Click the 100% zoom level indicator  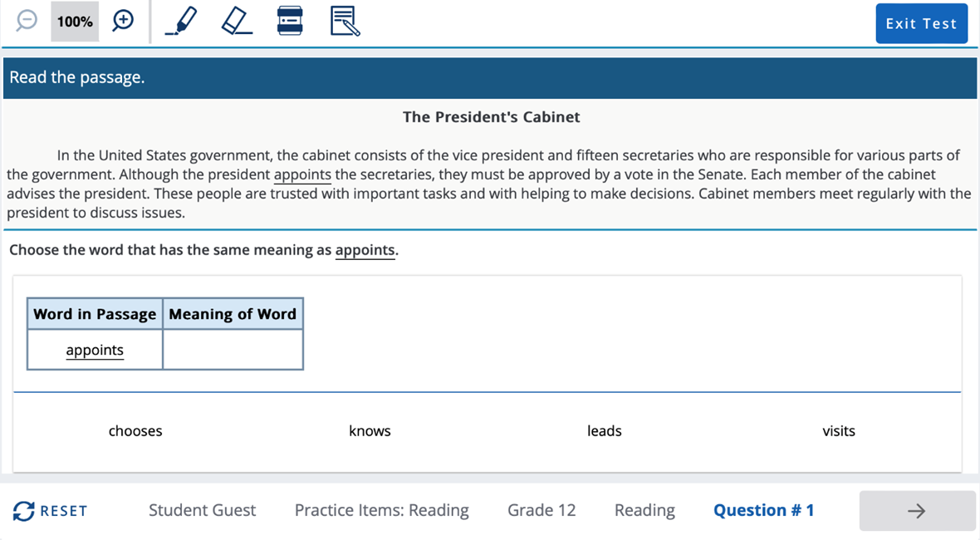(x=75, y=22)
